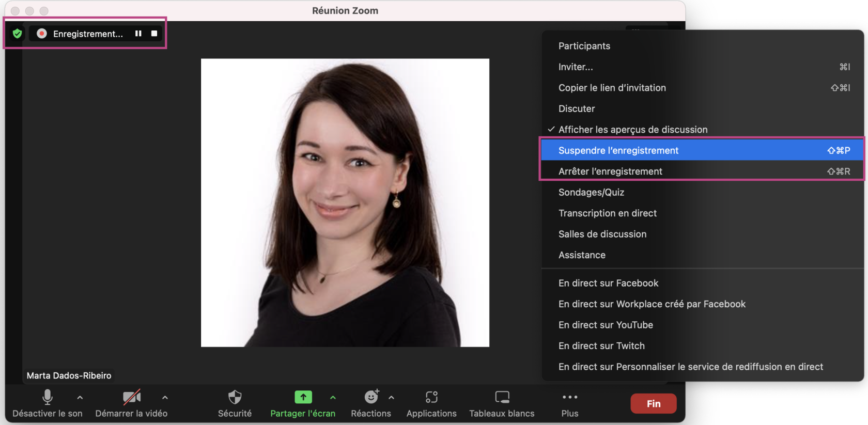Expand the screen sharing options chevron
868x425 pixels.
point(333,398)
